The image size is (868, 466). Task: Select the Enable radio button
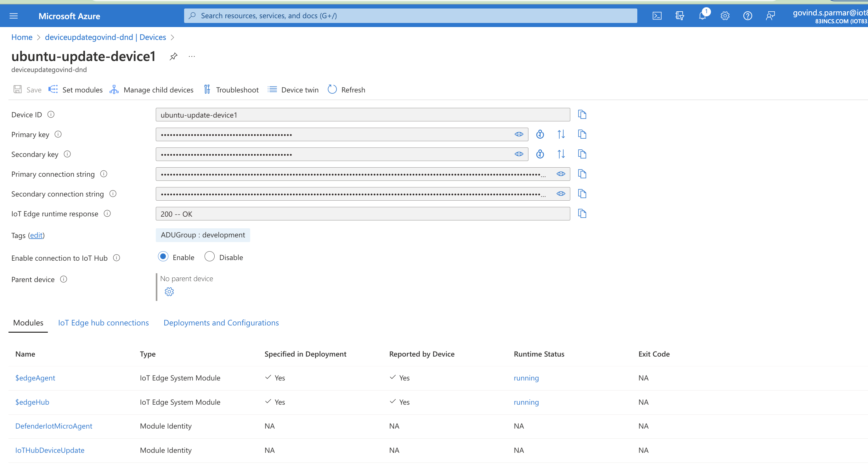click(163, 257)
